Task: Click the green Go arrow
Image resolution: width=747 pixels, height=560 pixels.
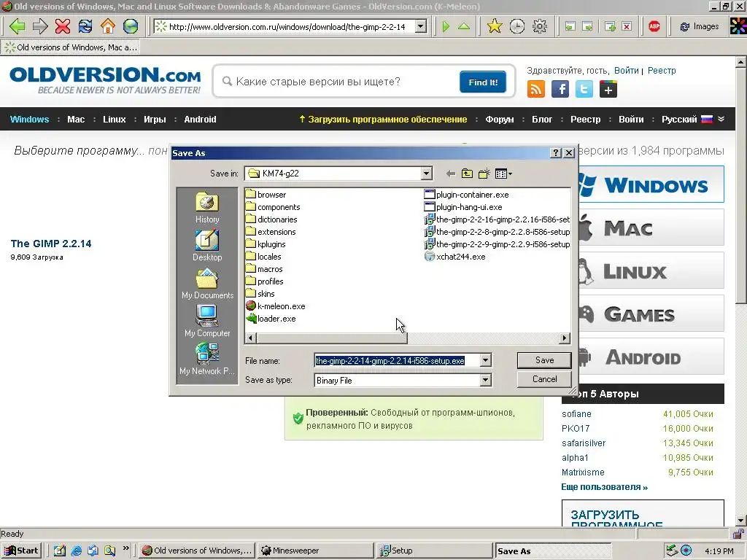Action: coord(446,26)
